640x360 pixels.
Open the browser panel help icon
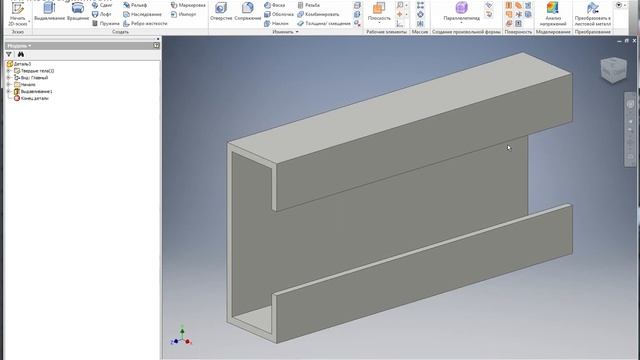[156, 45]
